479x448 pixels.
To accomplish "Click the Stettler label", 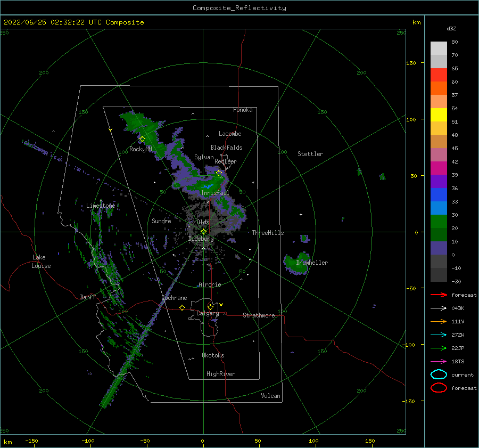I will click(x=310, y=154).
